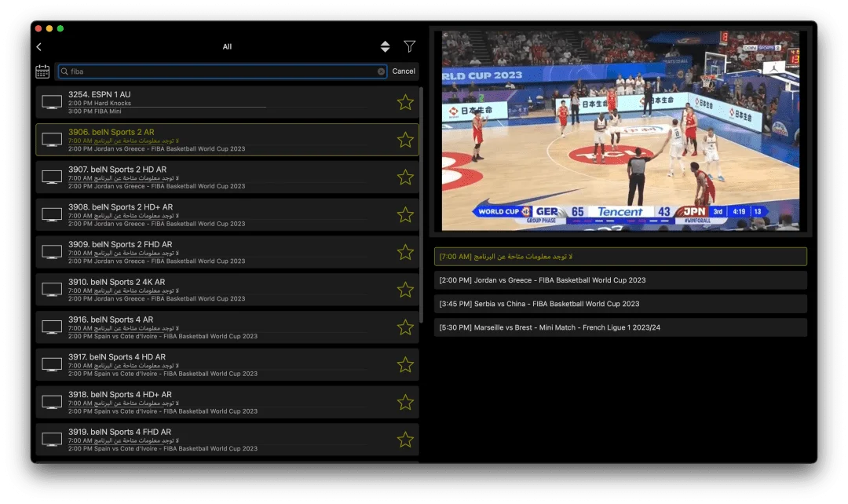Click the TV icon of 3909. beIN Sports 2 FHD AR

point(52,253)
